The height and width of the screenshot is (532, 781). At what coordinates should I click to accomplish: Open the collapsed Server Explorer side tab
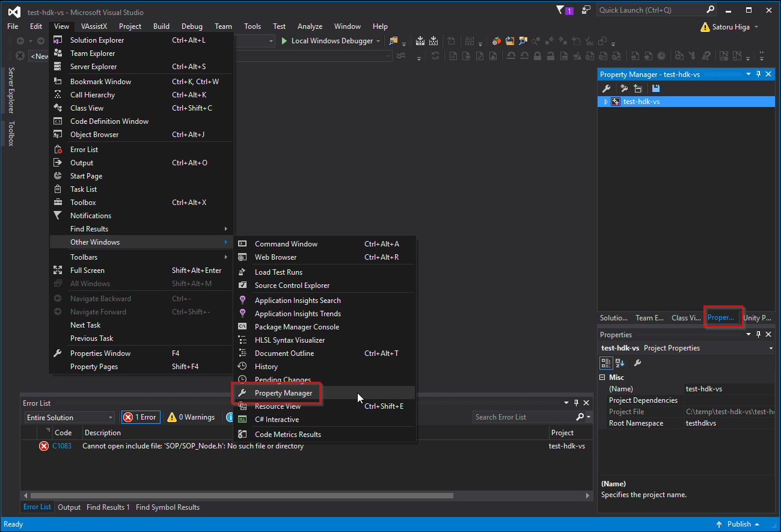point(11,90)
